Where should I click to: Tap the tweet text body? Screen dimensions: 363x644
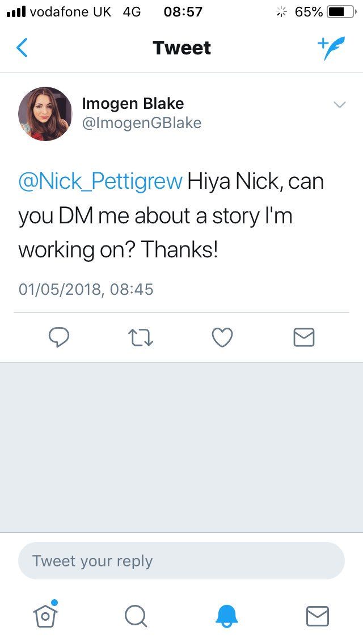[170, 216]
